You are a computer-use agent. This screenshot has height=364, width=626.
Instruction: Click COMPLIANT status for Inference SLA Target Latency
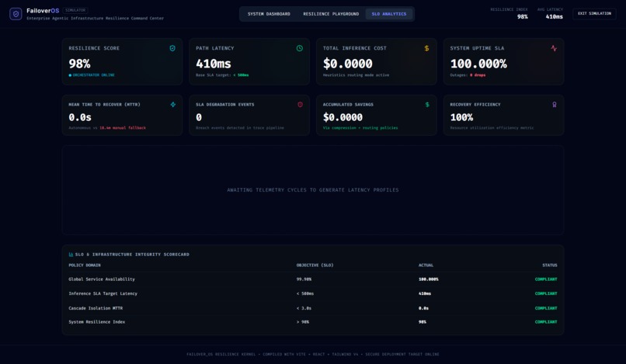tap(546, 293)
